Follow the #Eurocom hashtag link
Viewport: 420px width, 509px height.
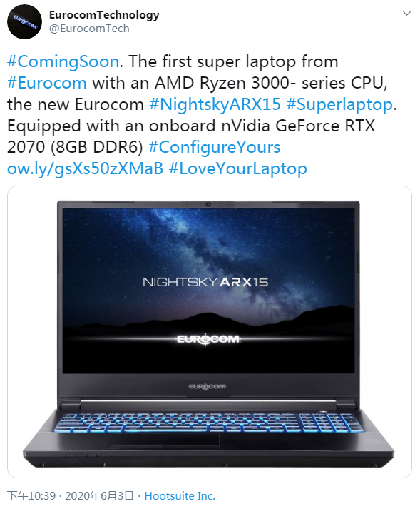[x=47, y=83]
